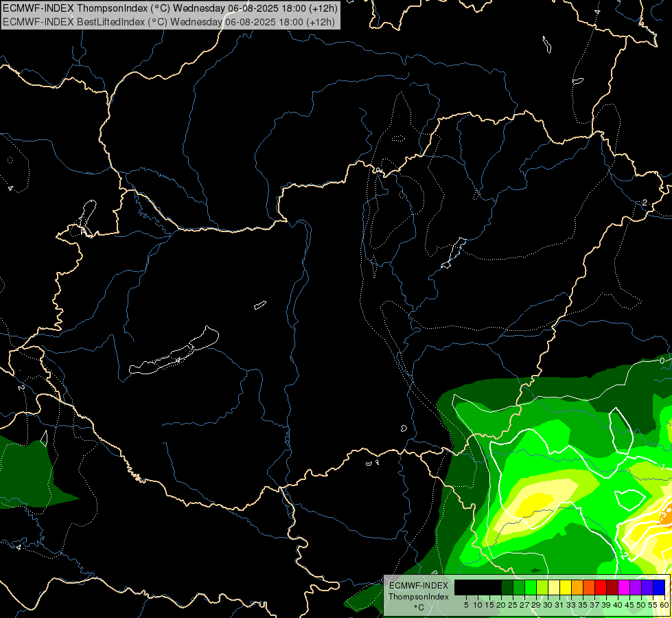Click the legend tick label '45'
This screenshot has height=618, width=672.
click(629, 605)
